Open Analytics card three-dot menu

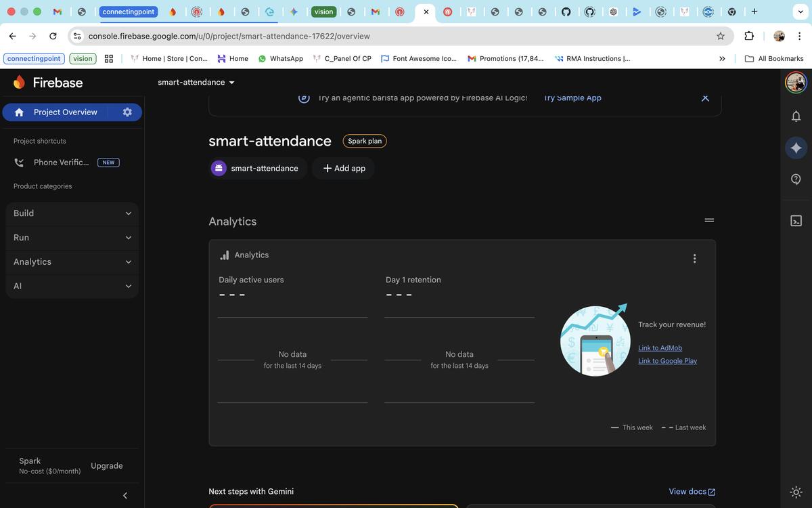[x=694, y=259]
